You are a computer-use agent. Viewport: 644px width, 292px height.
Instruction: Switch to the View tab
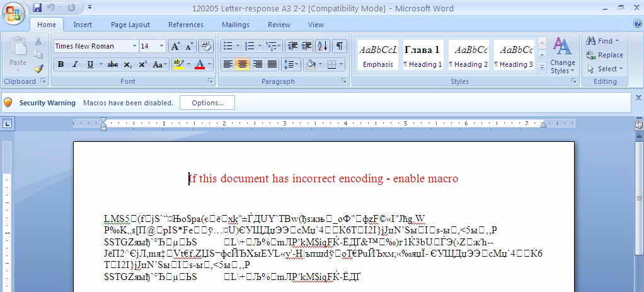(x=316, y=25)
